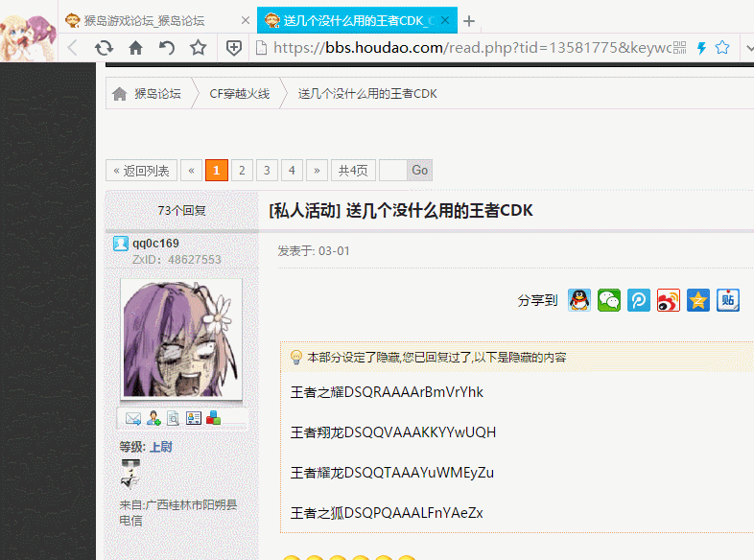Click the text 王者翔龙DSQQVAAAKKYYwUQH
This screenshot has width=754, height=560.
pyautogui.click(x=393, y=432)
